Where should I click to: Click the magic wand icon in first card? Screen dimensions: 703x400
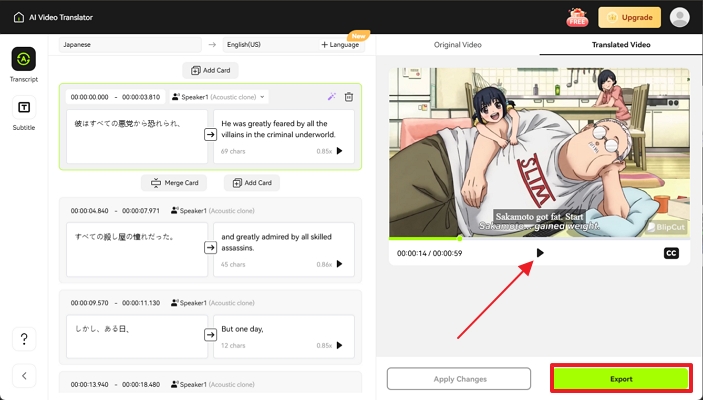tap(332, 96)
